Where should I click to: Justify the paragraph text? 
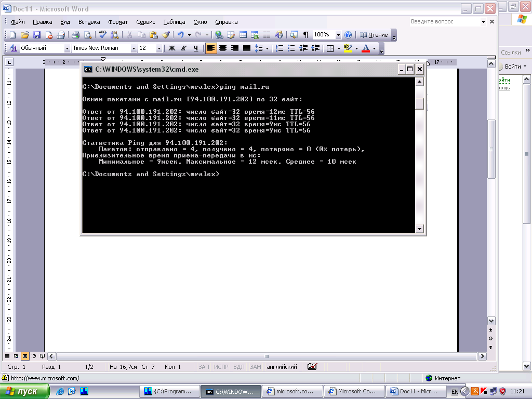(247, 48)
